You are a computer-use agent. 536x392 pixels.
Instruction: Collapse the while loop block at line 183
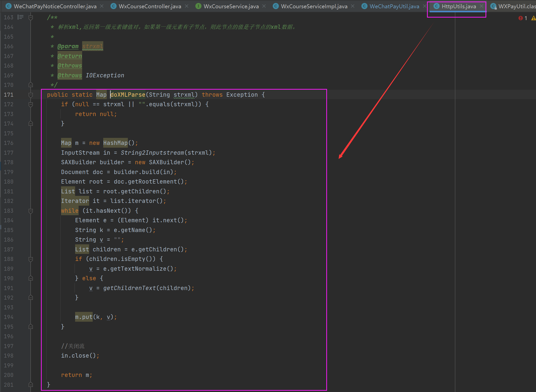pos(31,211)
